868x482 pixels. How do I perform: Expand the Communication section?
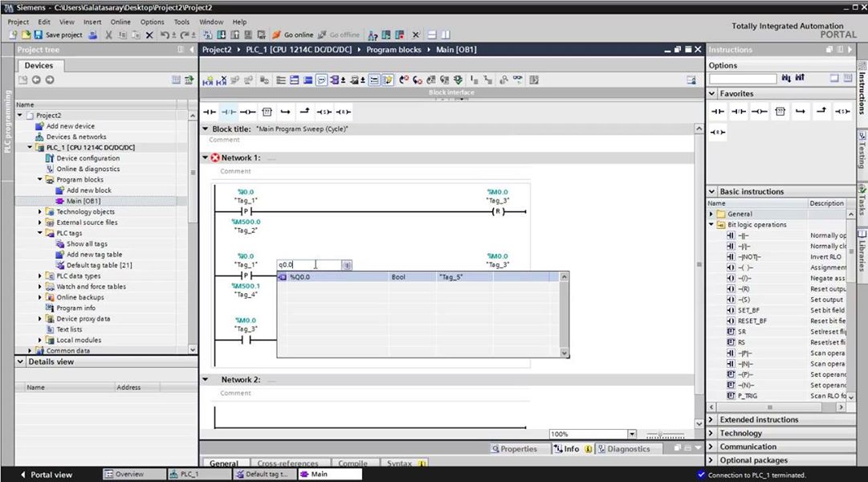click(712, 447)
